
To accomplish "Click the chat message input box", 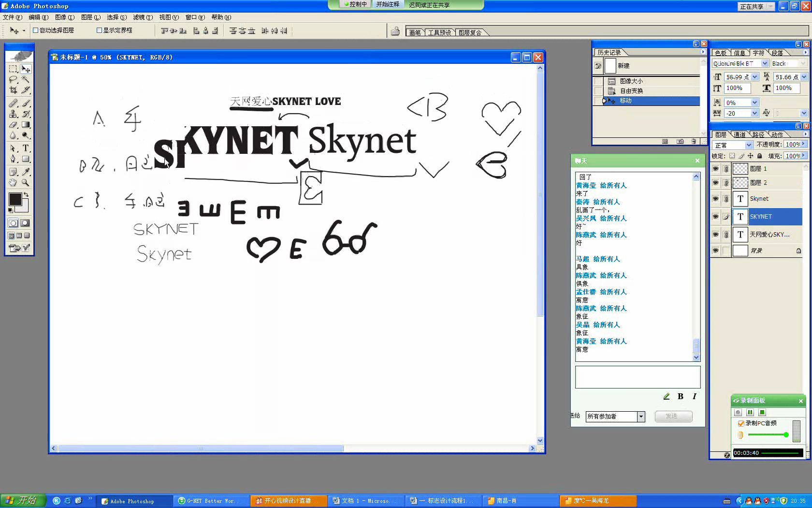I will tap(638, 377).
